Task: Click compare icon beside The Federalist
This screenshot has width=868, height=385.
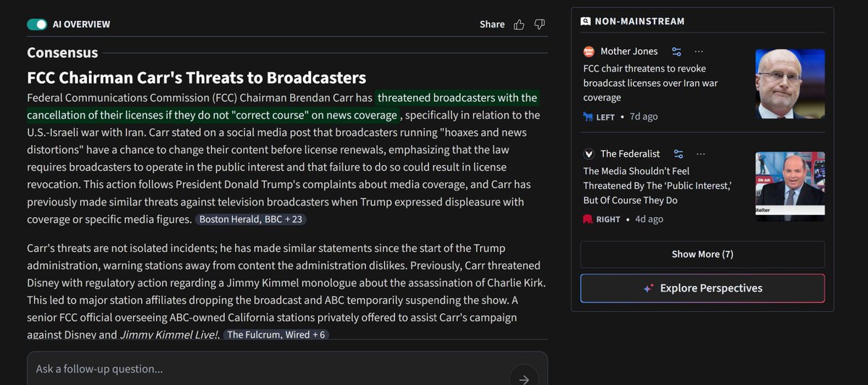Action: (x=678, y=153)
